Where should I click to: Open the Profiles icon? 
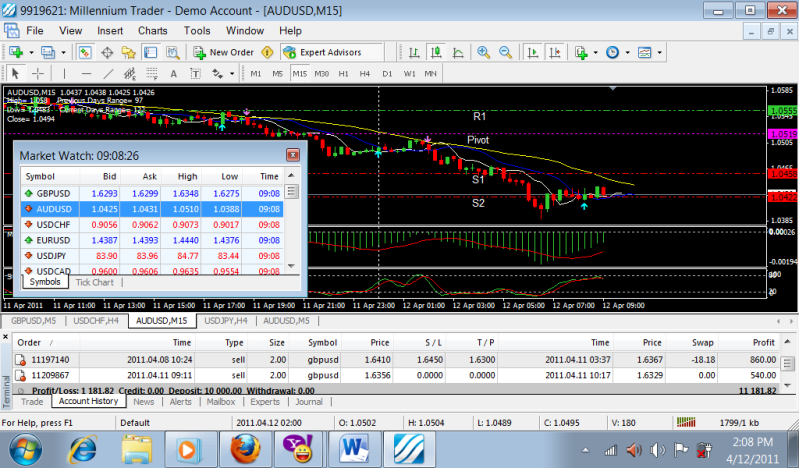click(x=48, y=52)
